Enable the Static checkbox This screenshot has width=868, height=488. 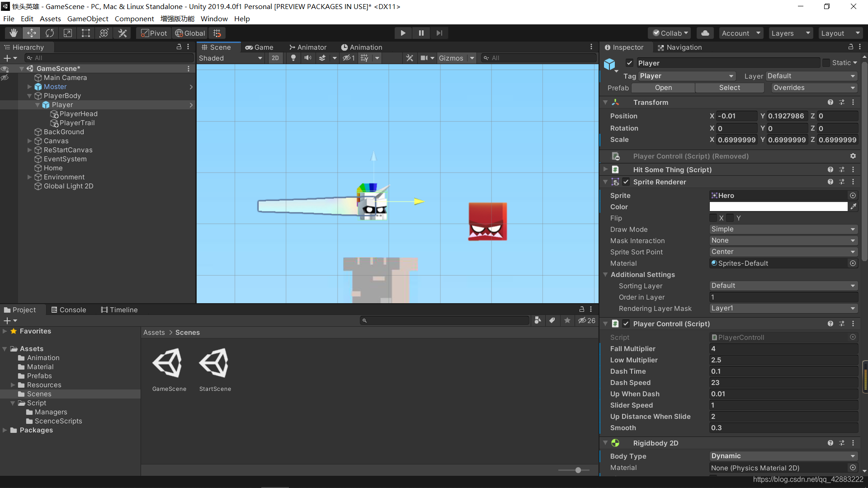point(826,63)
